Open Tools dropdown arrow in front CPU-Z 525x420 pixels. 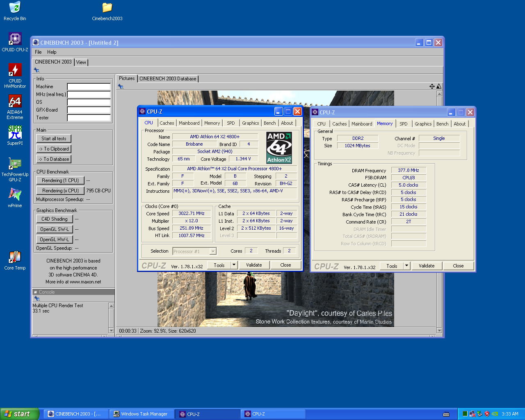[234, 265]
